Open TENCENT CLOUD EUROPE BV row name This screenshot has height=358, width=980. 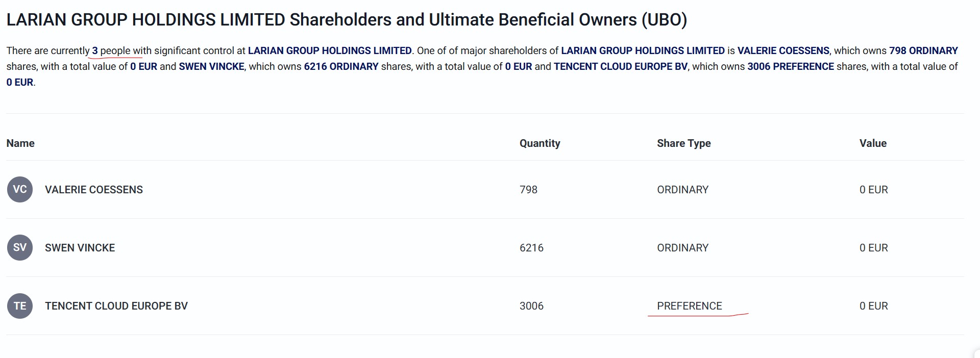coord(116,306)
